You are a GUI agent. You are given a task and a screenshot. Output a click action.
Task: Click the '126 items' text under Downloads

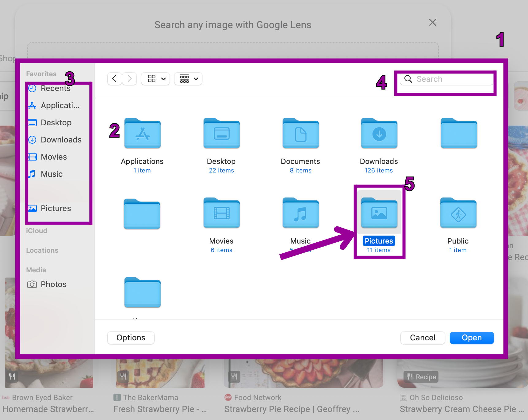pyautogui.click(x=379, y=170)
